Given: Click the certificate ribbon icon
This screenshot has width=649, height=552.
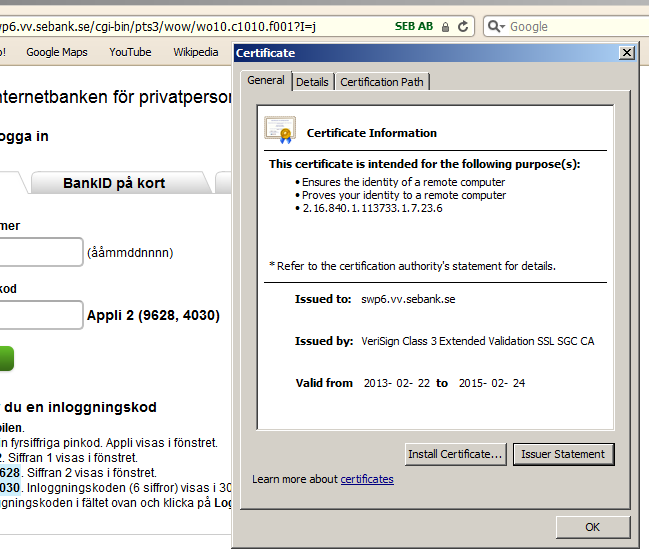Looking at the screenshot, I should (x=280, y=130).
